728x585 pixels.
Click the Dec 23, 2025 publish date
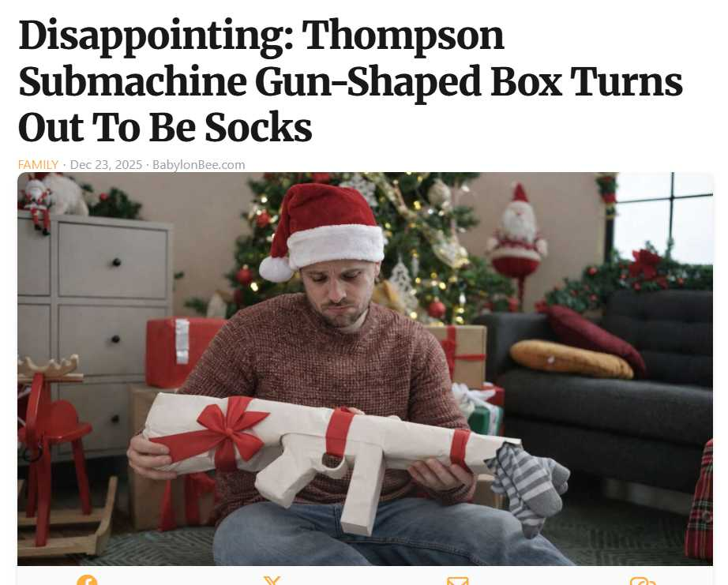click(x=106, y=165)
